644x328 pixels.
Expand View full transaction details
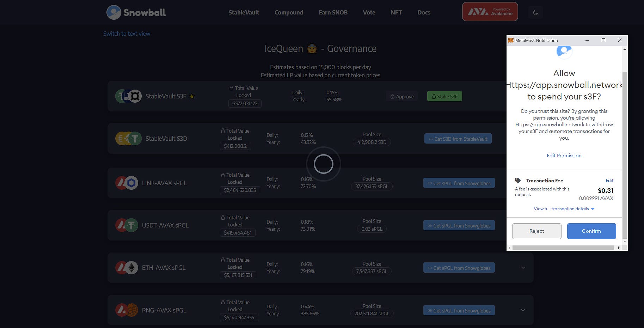pos(564,209)
